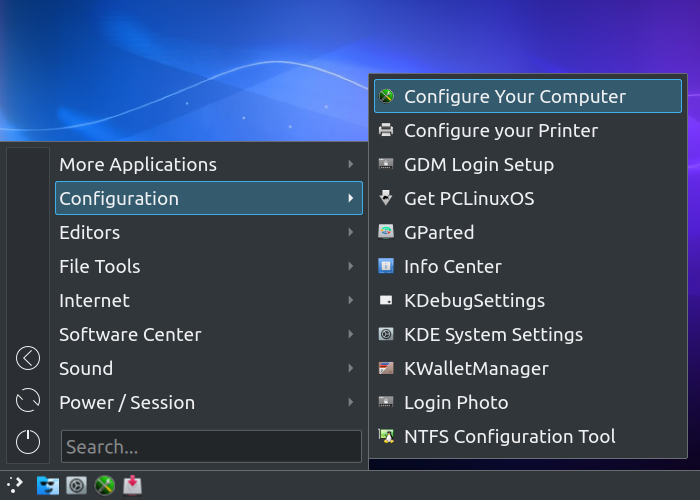Click the Get PCLinuxOS download icon
The image size is (700, 500).
tap(386, 198)
